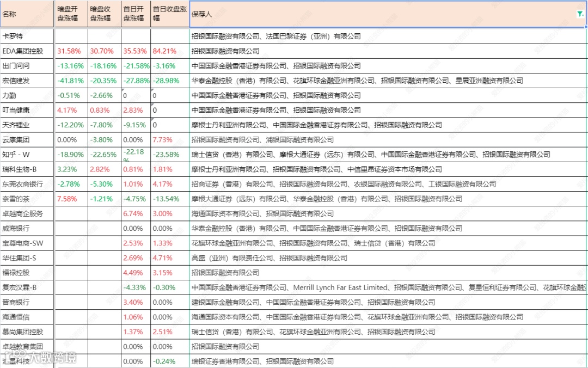Select the 卡罗特 name cell
Screen dimensions: 588x368
point(27,36)
